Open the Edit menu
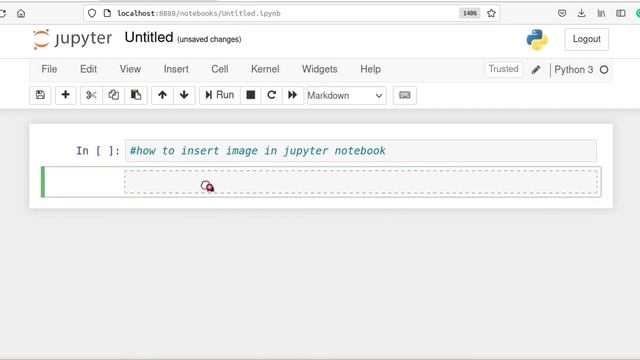This screenshot has width=640, height=360. pos(89,69)
